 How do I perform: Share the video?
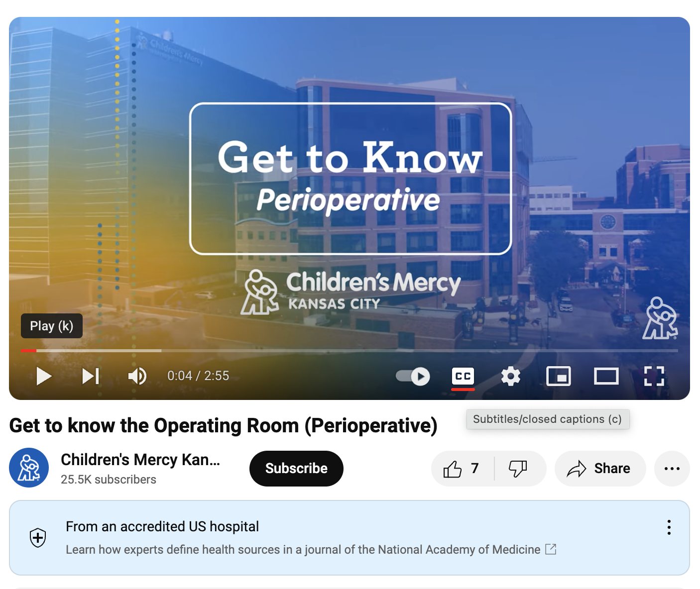(600, 469)
